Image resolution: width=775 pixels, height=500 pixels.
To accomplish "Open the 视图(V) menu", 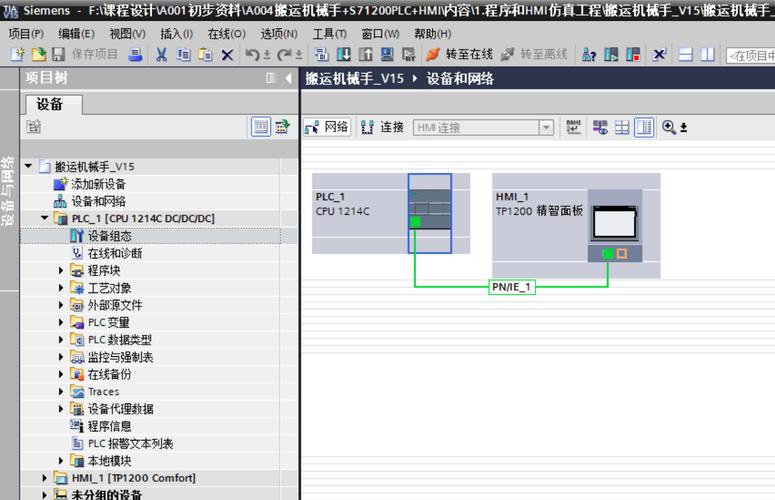I will click(x=128, y=34).
